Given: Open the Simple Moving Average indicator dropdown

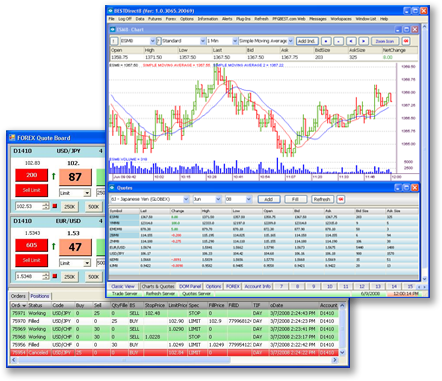Looking at the screenshot, I should (x=290, y=41).
